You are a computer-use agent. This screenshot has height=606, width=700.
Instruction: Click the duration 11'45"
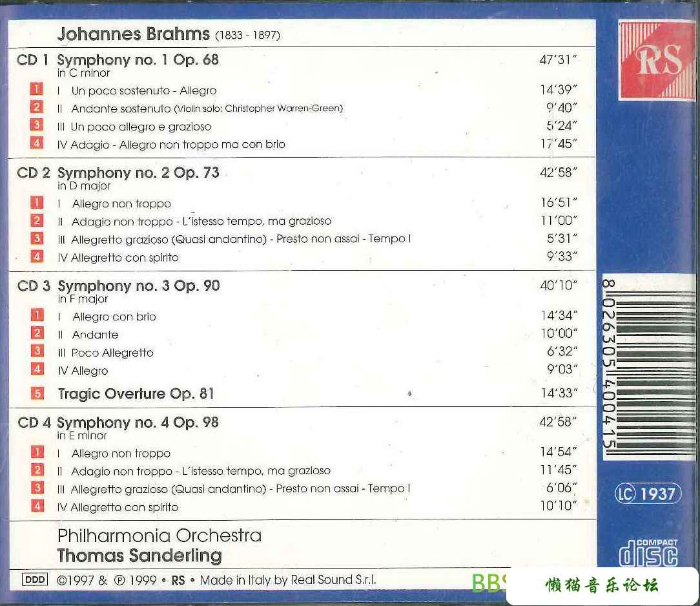pyautogui.click(x=559, y=470)
